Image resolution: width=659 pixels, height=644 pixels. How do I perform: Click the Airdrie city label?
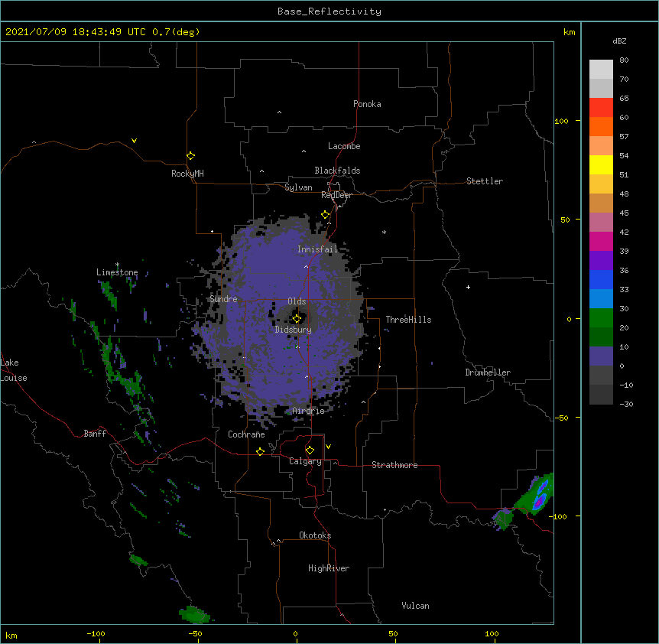coord(308,411)
